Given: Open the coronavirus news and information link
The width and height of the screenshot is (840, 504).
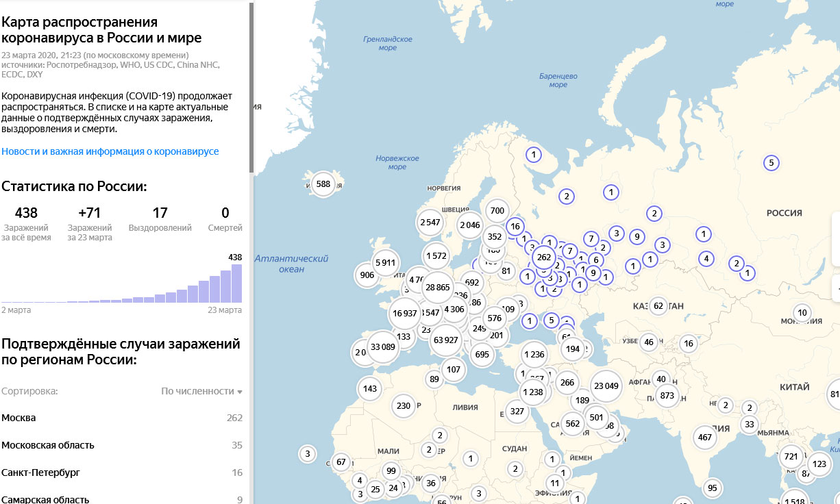Looking at the screenshot, I should (110, 151).
